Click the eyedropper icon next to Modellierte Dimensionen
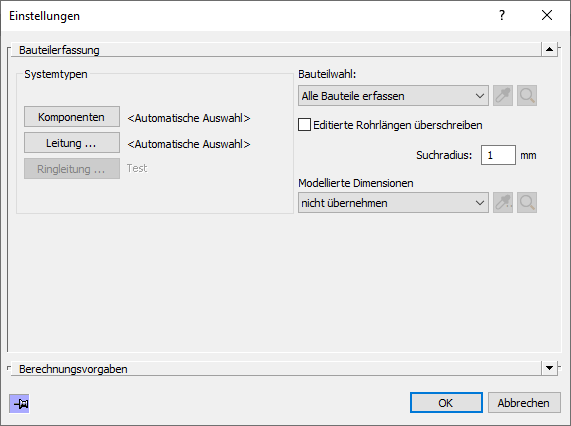 503,203
